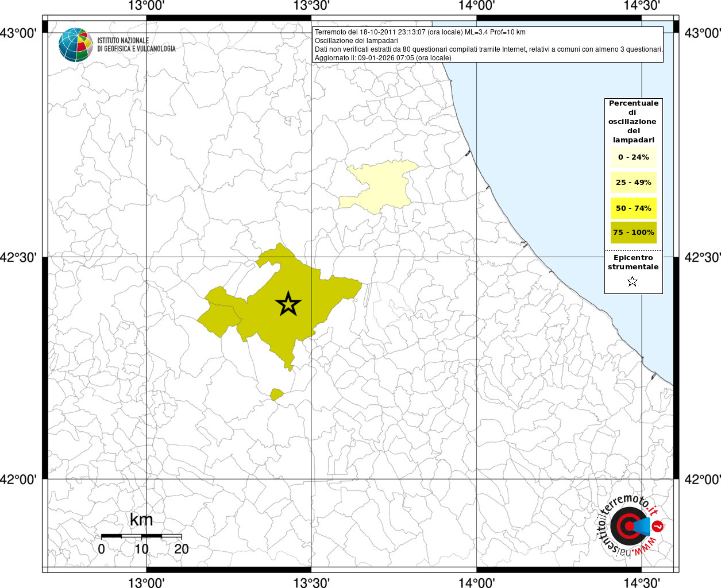The height and width of the screenshot is (588, 721).
Task: Select the 0 - 24% legend swatch
Action: 633,157
